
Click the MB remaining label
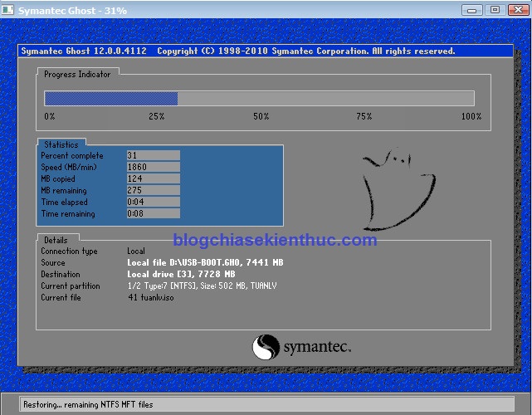tap(64, 190)
